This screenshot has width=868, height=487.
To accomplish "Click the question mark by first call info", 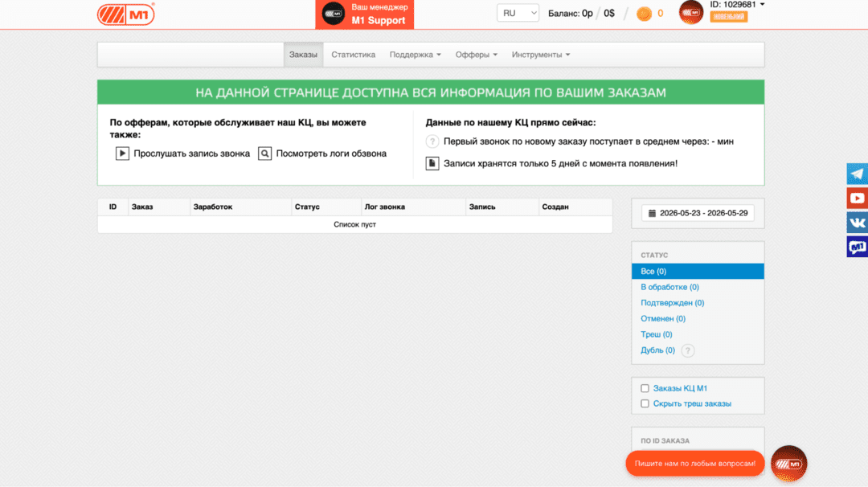I will point(432,141).
